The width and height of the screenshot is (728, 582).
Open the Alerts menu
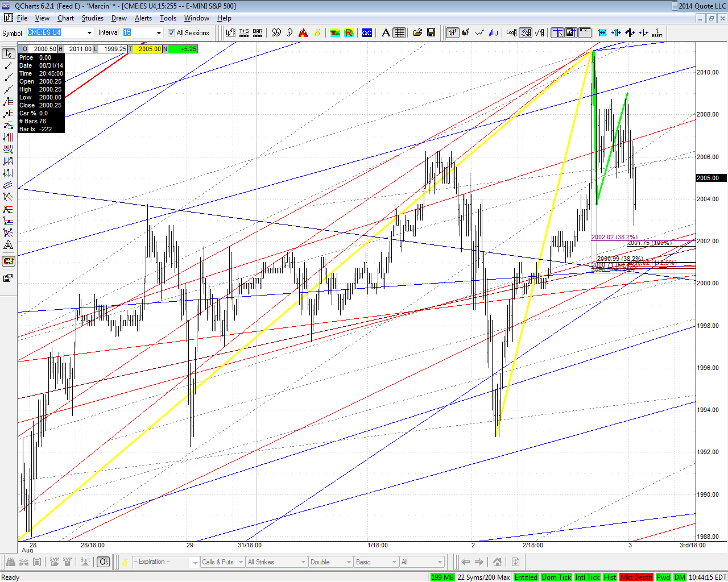point(143,18)
